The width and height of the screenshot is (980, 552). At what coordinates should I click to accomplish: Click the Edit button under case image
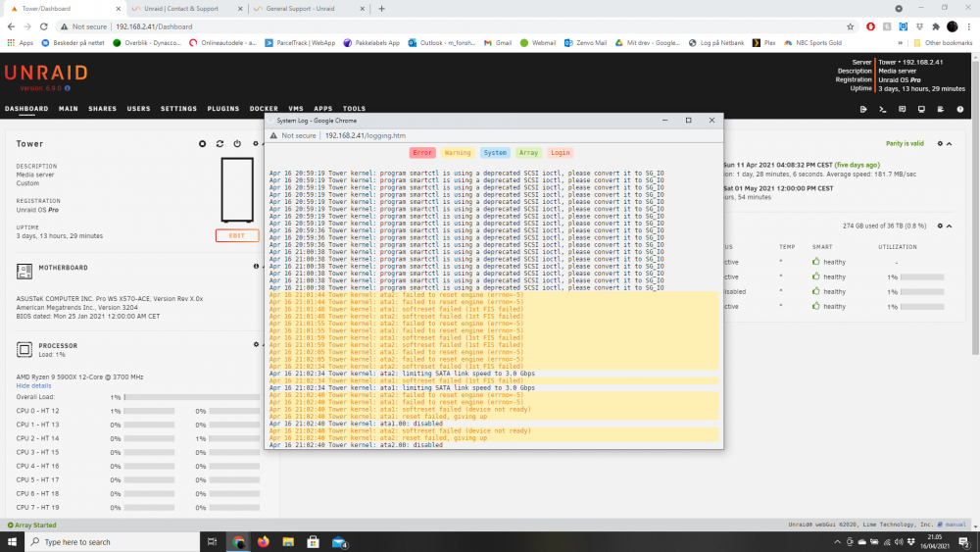237,235
